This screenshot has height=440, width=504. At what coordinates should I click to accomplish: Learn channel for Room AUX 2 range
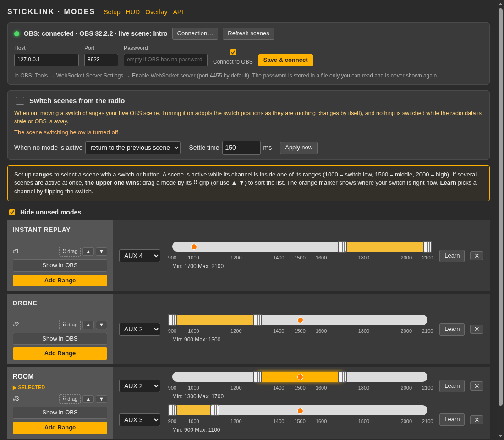click(452, 386)
